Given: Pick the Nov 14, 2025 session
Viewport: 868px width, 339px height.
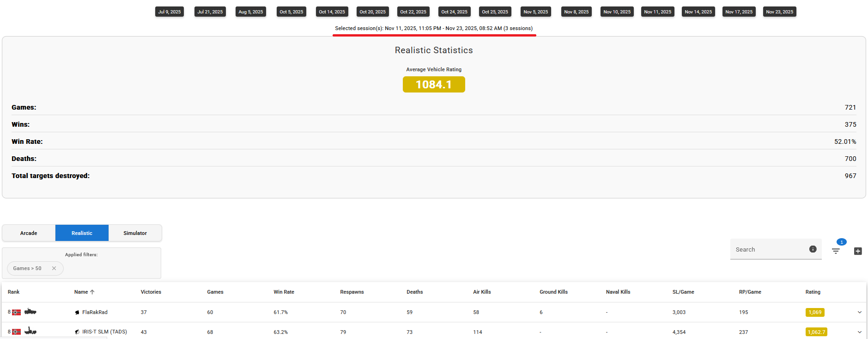Looking at the screenshot, I should tap(698, 12).
